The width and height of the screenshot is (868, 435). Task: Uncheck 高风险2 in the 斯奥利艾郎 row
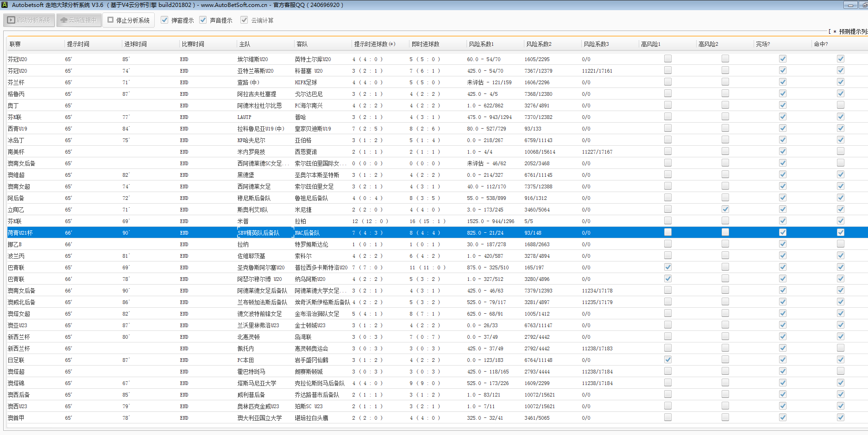coord(725,209)
